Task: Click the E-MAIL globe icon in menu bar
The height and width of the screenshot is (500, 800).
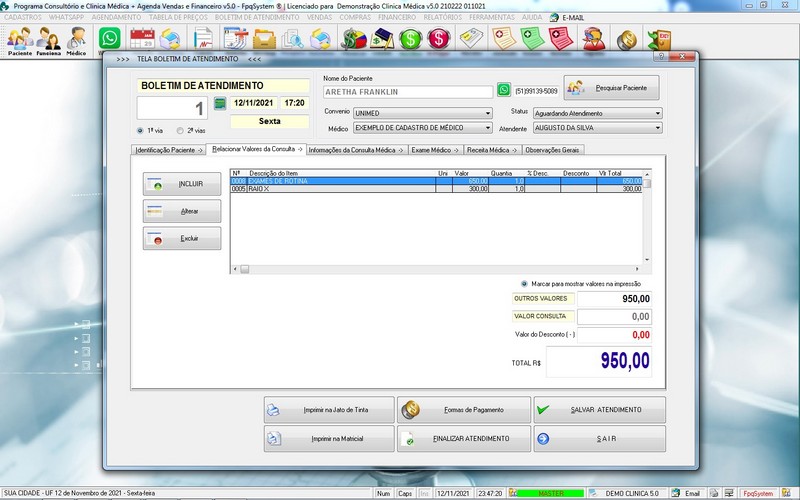Action: 554,17
